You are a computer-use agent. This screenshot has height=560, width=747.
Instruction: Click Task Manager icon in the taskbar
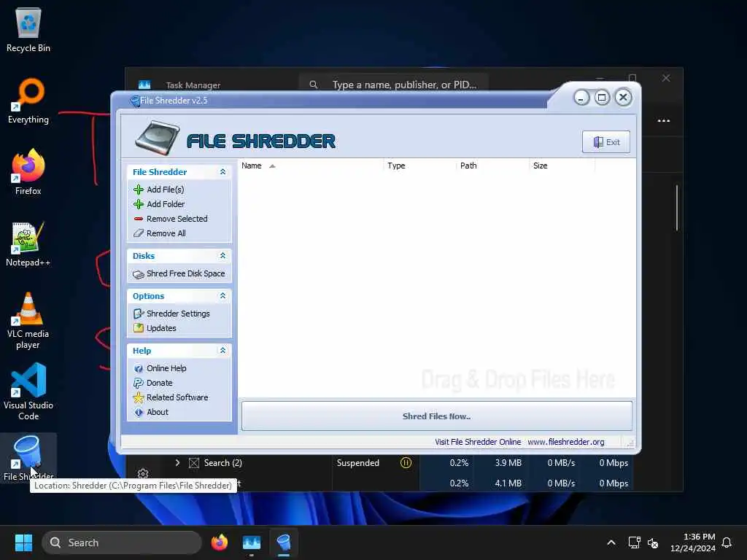252,542
